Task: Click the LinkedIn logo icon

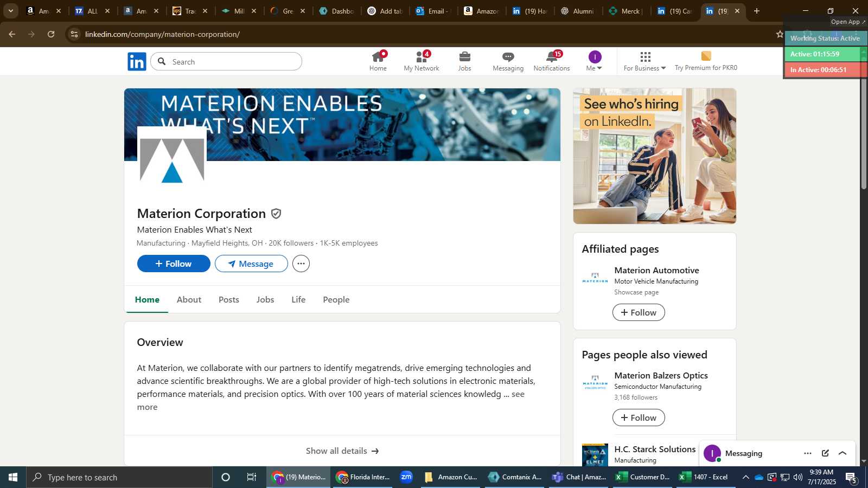Action: (x=137, y=61)
